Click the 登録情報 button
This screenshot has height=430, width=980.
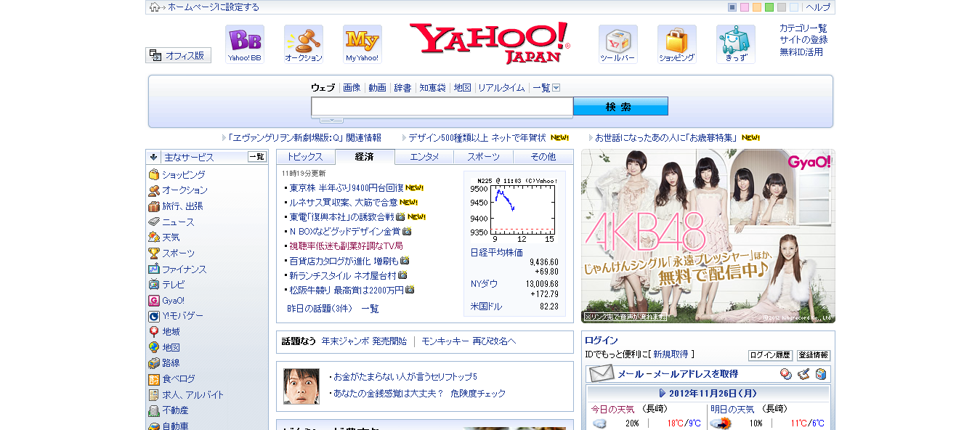814,356
